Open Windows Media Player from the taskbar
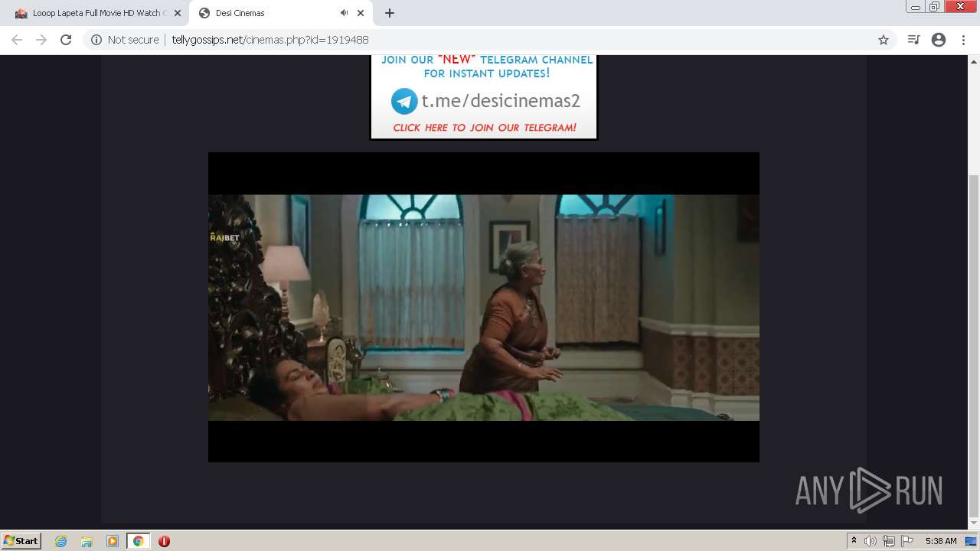The image size is (980, 551). point(113,541)
